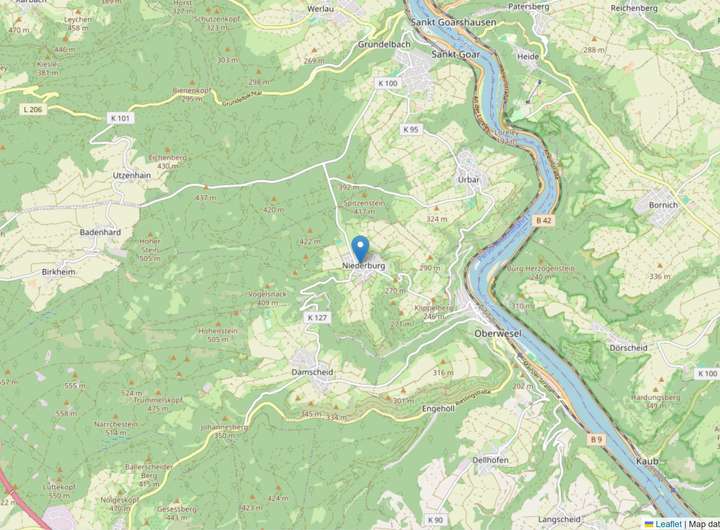Click the Dellhofen village label
720x530 pixels.
click(490, 460)
